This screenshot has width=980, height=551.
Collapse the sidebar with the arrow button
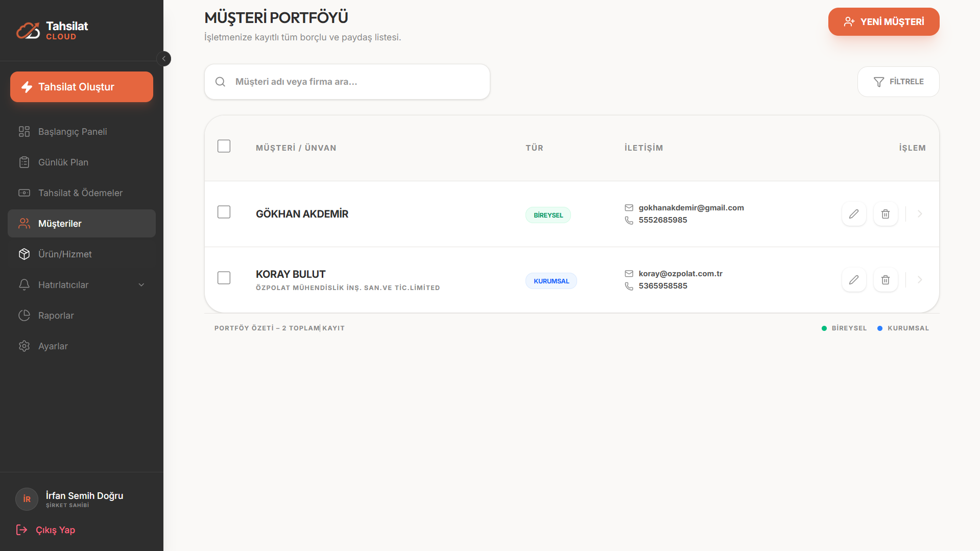(x=164, y=59)
